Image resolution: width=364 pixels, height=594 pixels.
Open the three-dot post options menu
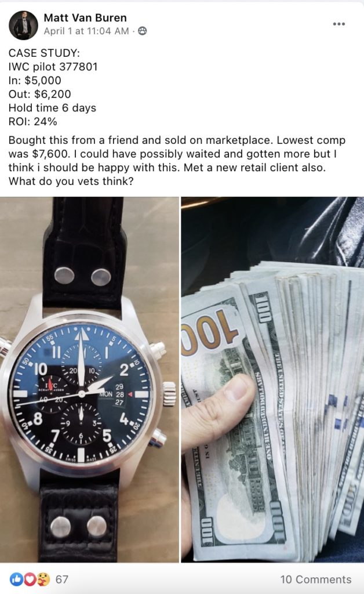pyautogui.click(x=338, y=24)
